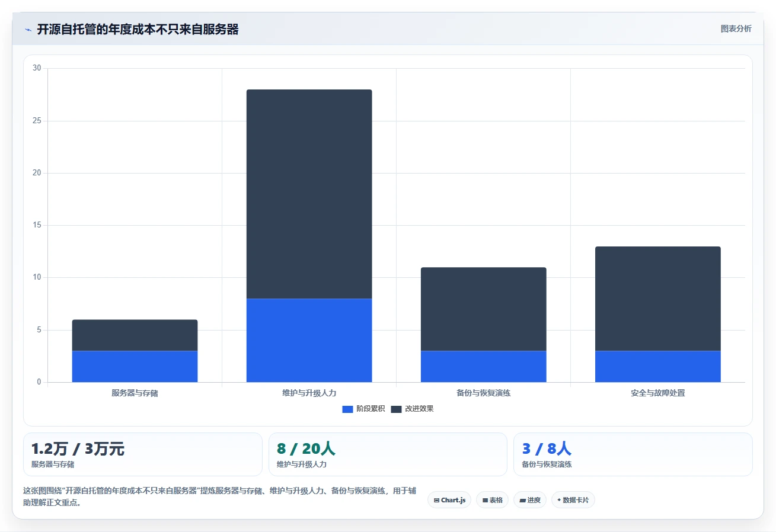Click the 服务器与存储 caption in the first stat card
The height and width of the screenshot is (532, 776).
point(53,464)
